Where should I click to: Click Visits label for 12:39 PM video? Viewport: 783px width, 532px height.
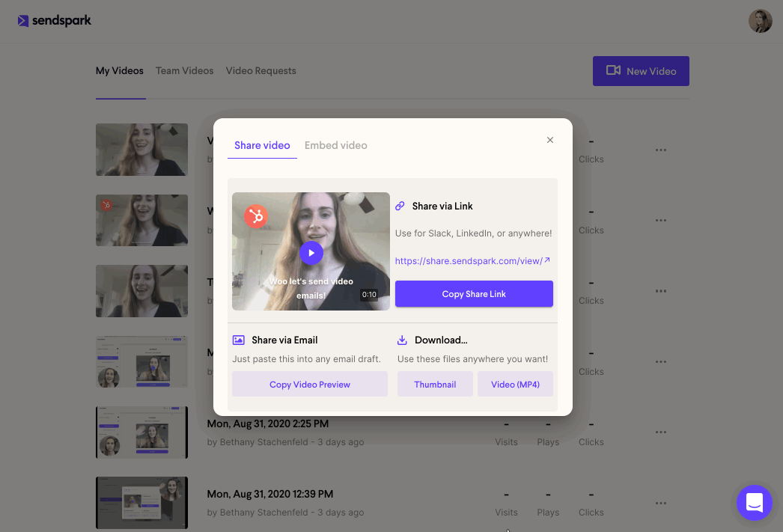506,513
